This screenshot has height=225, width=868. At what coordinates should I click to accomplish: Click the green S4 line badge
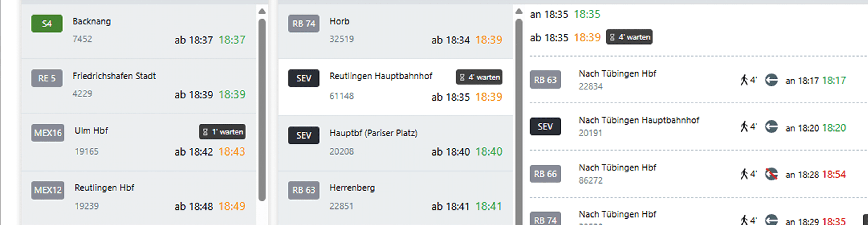[x=47, y=24]
